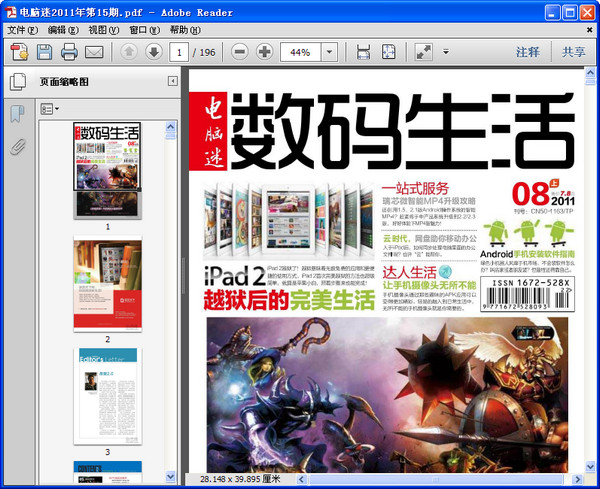
Task: Zoom out using the minus button
Action: (x=239, y=51)
